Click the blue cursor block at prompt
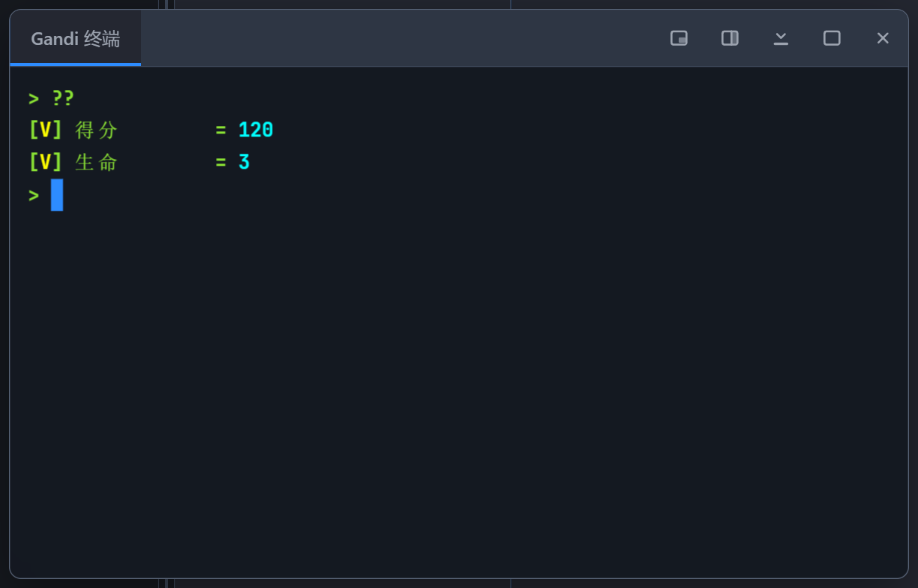 (x=57, y=195)
